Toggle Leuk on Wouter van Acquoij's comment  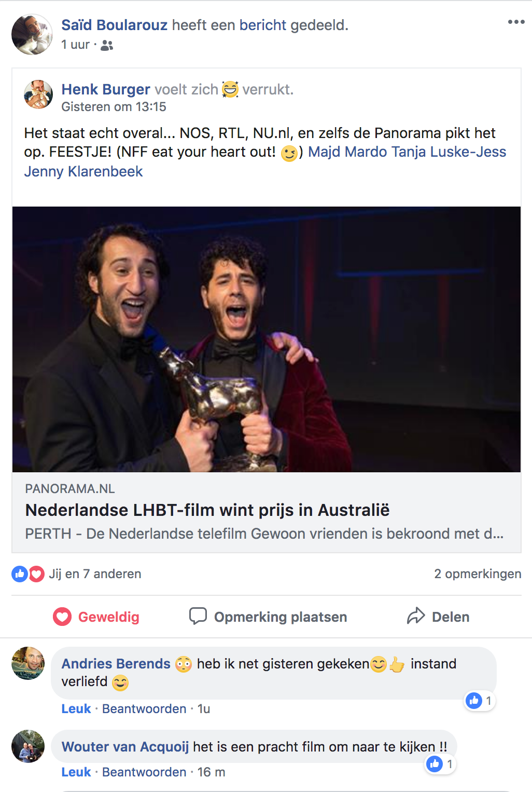pyautogui.click(x=76, y=772)
